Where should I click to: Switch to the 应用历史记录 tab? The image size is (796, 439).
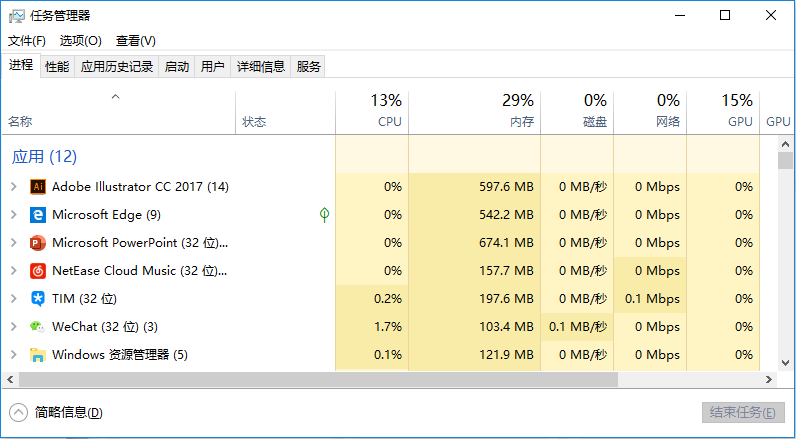[117, 66]
